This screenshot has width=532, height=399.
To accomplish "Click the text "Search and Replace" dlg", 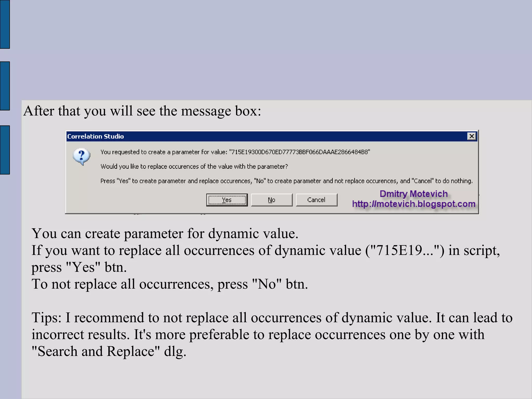I will 109,351.
